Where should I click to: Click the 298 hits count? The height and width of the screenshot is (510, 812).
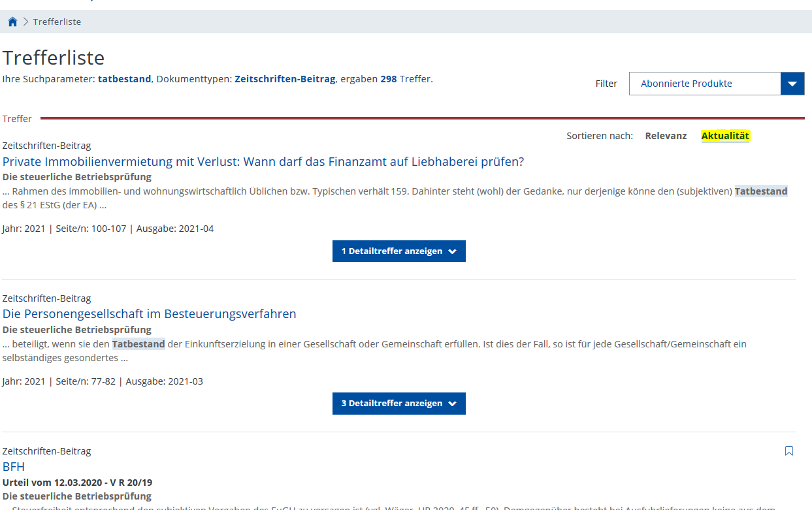[389, 79]
